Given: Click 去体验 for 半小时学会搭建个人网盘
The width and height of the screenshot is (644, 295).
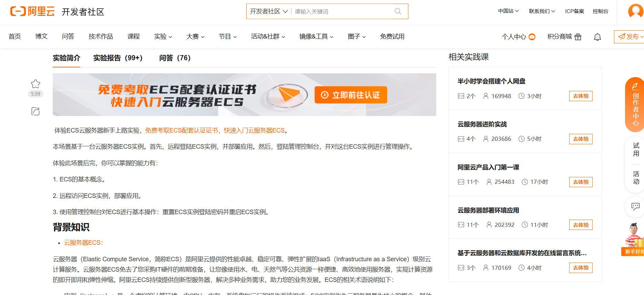Looking at the screenshot, I should [x=581, y=96].
